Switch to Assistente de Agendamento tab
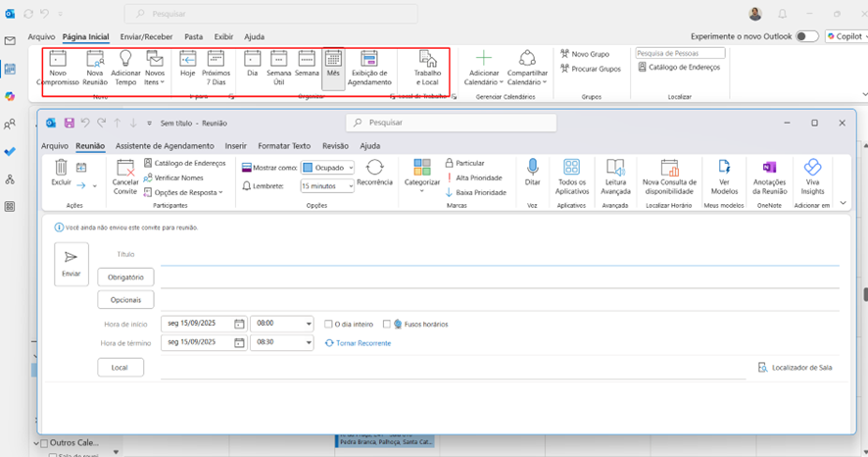The height and width of the screenshot is (457, 868). (165, 146)
